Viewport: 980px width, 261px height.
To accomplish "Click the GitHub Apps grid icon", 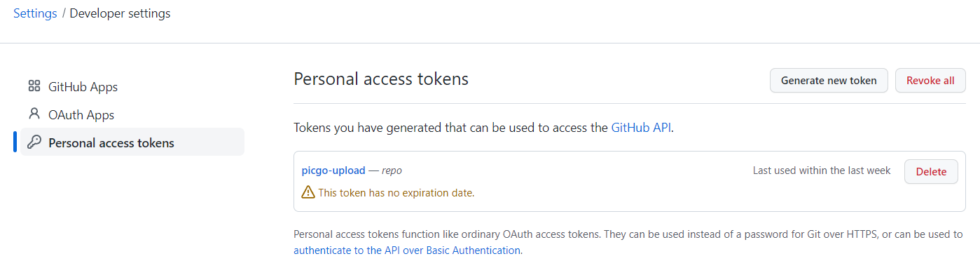I will tap(34, 86).
